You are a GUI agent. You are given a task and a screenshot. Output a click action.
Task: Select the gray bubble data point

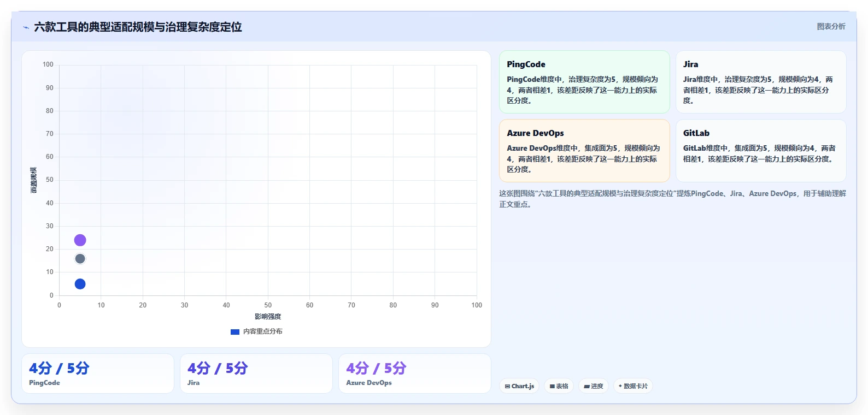coord(80,259)
